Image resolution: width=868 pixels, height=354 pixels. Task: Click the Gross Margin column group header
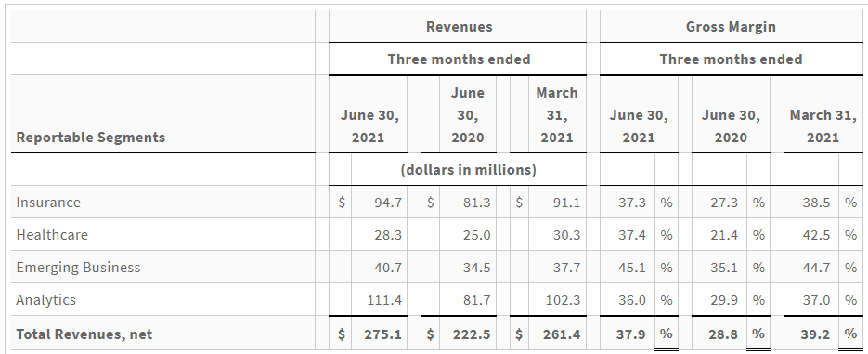pos(731,27)
